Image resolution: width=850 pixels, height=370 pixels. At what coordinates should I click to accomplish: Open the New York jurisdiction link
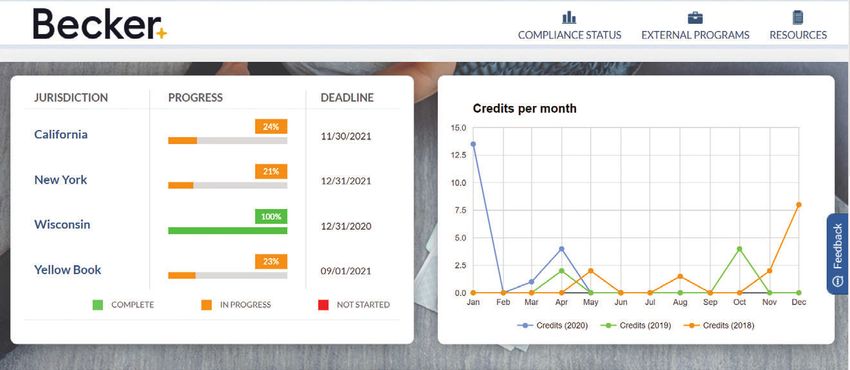click(60, 180)
